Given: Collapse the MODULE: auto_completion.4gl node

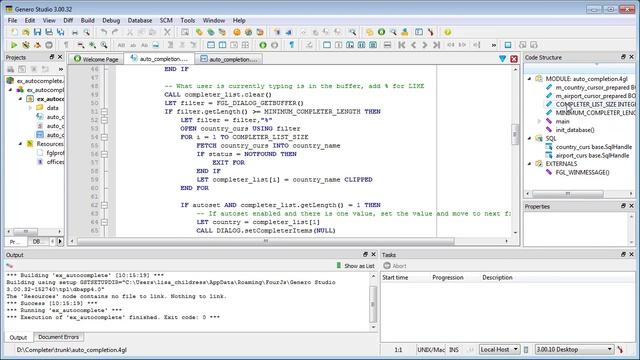Looking at the screenshot, I should pos(530,79).
